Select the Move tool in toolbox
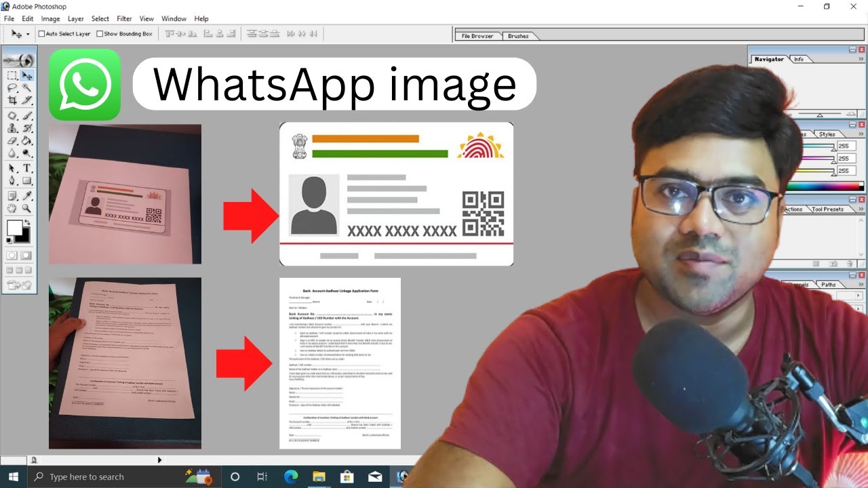 point(26,75)
